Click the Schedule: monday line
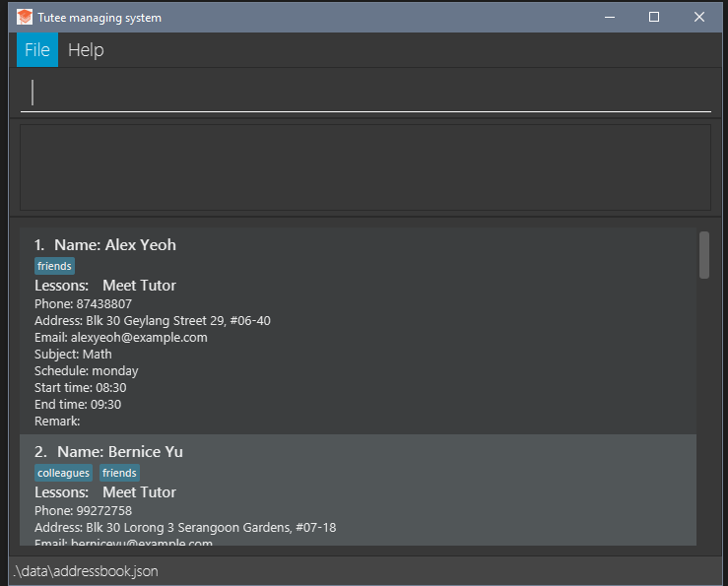 (86, 370)
